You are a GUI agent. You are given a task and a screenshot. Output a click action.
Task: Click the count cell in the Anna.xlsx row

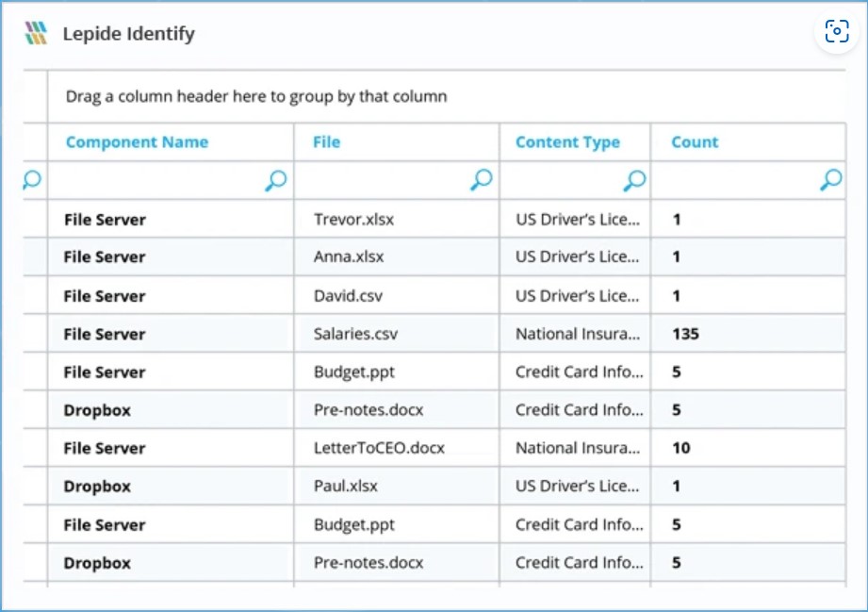click(748, 257)
